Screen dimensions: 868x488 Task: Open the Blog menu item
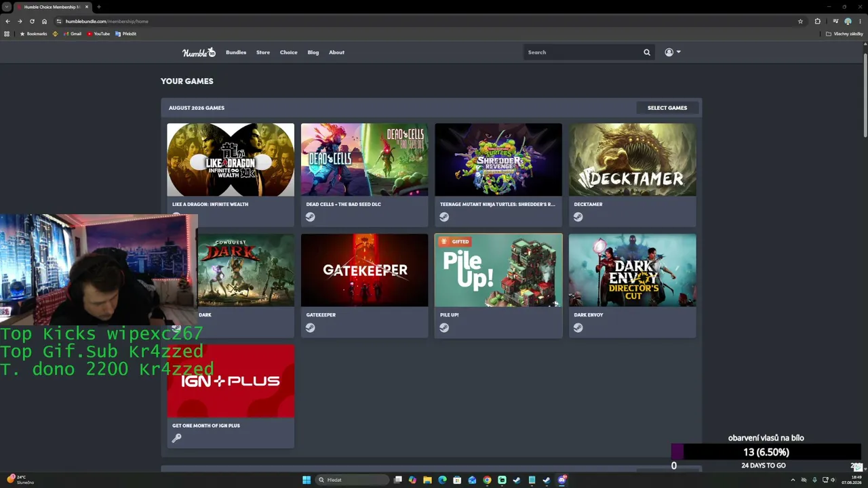(x=313, y=52)
